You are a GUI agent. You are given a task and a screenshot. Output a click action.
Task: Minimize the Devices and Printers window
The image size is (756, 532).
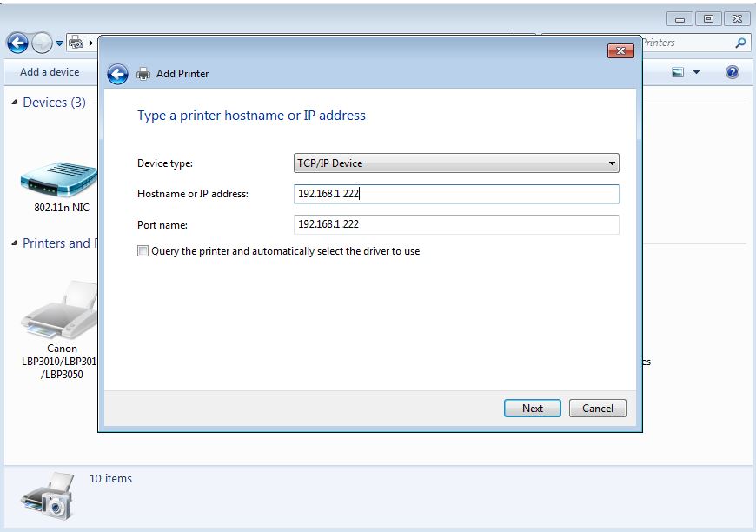tap(680, 19)
